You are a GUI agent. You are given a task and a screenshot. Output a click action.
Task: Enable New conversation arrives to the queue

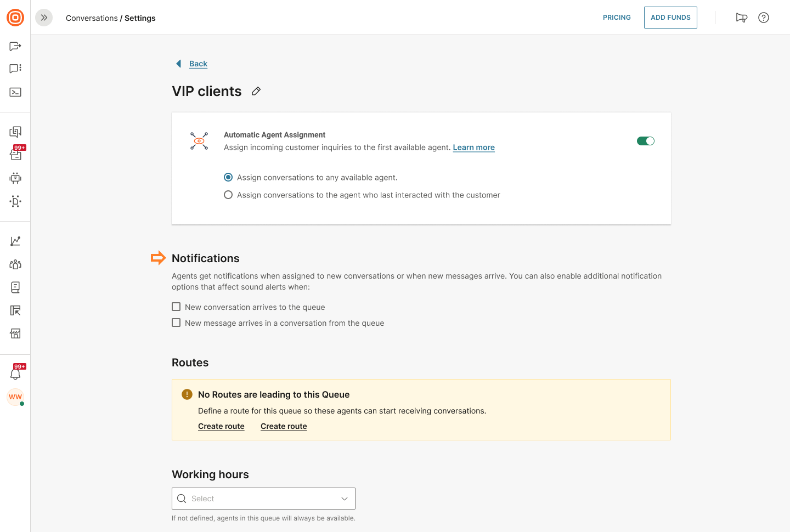tap(176, 307)
